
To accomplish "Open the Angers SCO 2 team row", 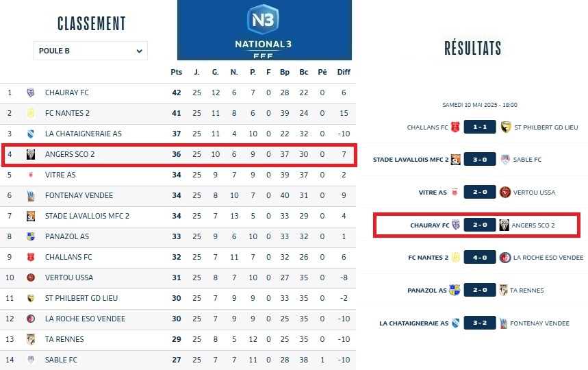I will (x=70, y=154).
